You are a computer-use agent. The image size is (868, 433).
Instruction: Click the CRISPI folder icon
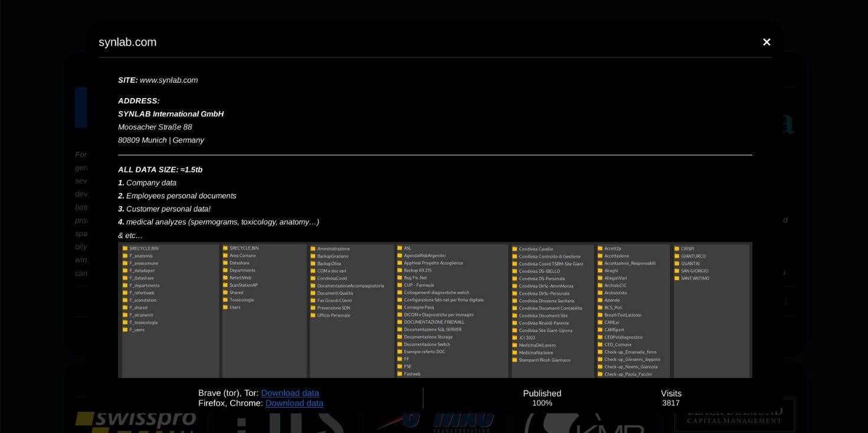point(676,249)
